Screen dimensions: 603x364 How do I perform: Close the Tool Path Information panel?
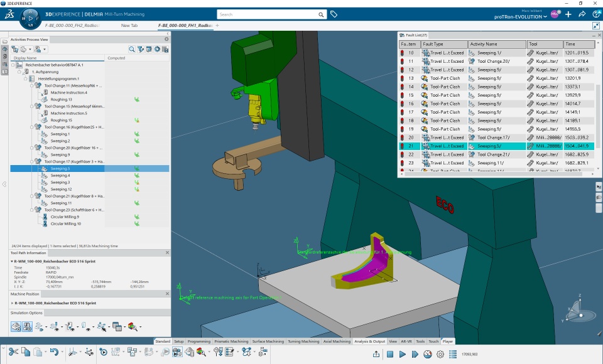tap(167, 252)
